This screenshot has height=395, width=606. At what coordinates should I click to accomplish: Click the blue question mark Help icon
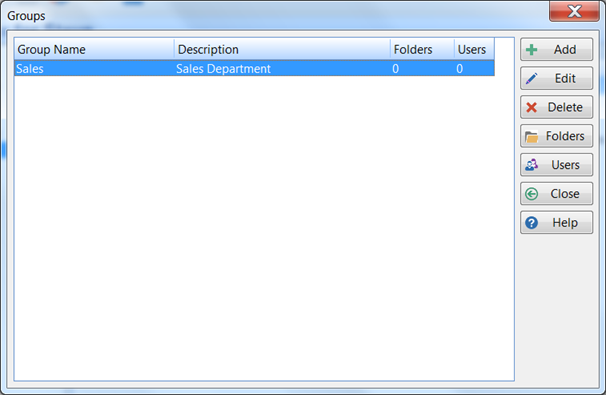pyautogui.click(x=531, y=223)
